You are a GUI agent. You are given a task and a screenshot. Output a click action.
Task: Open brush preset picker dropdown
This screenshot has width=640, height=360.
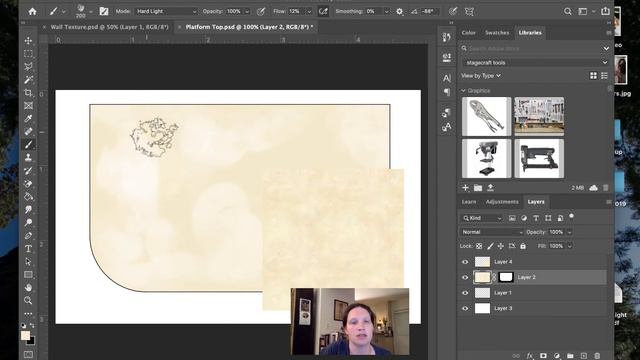click(x=91, y=12)
